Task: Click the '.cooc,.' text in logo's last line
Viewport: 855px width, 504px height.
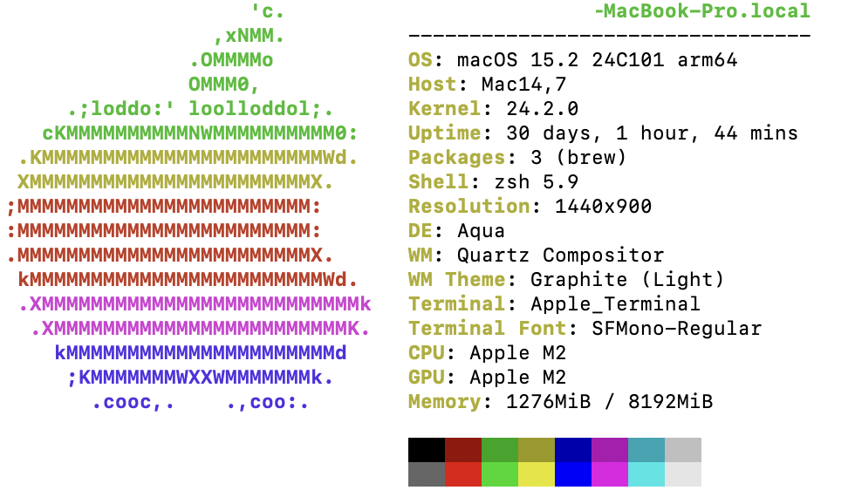Action: 133,403
